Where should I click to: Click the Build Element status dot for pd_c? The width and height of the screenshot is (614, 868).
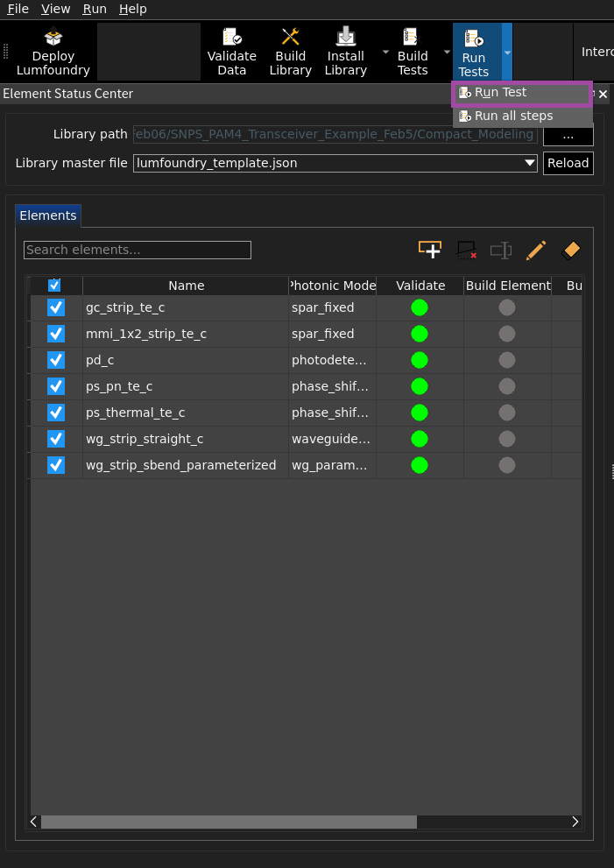pos(507,360)
